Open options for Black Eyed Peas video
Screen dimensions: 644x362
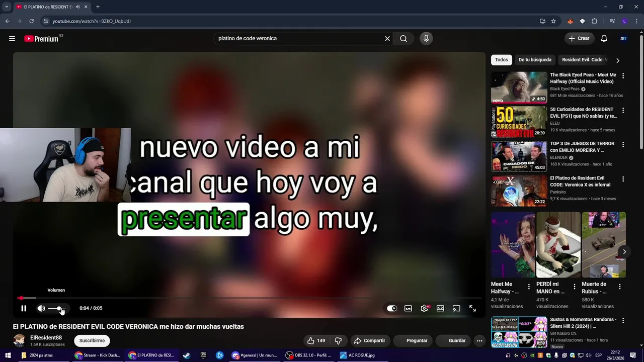click(x=623, y=76)
